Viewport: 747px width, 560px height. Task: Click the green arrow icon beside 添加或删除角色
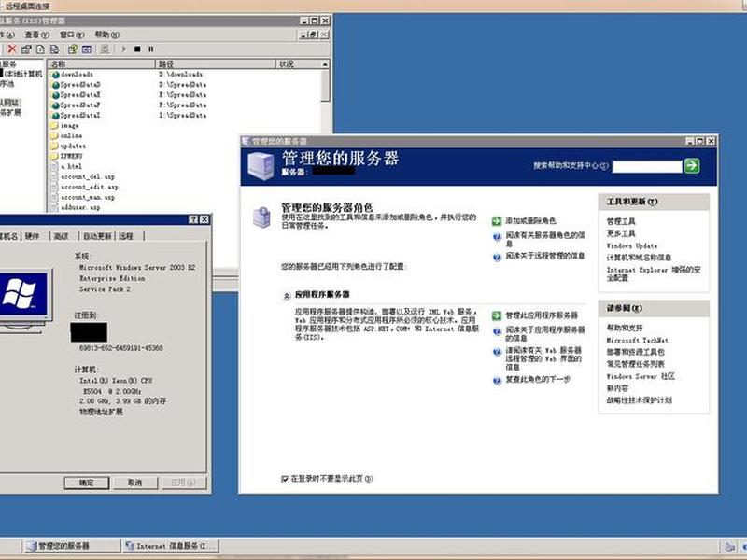coord(497,221)
